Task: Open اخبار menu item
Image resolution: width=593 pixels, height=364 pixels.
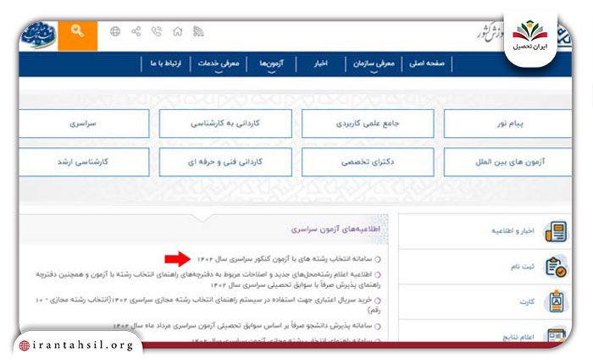Action: tap(321, 63)
